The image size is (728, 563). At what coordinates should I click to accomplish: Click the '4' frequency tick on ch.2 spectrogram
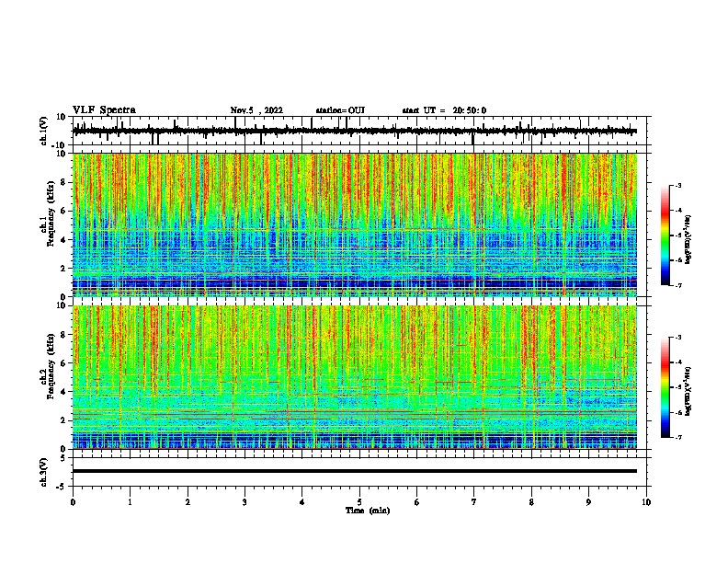click(64, 392)
